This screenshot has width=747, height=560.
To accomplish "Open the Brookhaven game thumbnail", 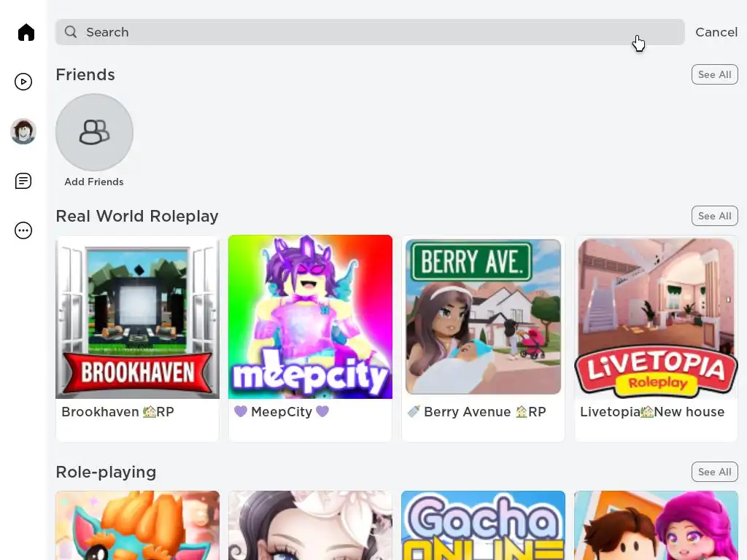I will 138,316.
